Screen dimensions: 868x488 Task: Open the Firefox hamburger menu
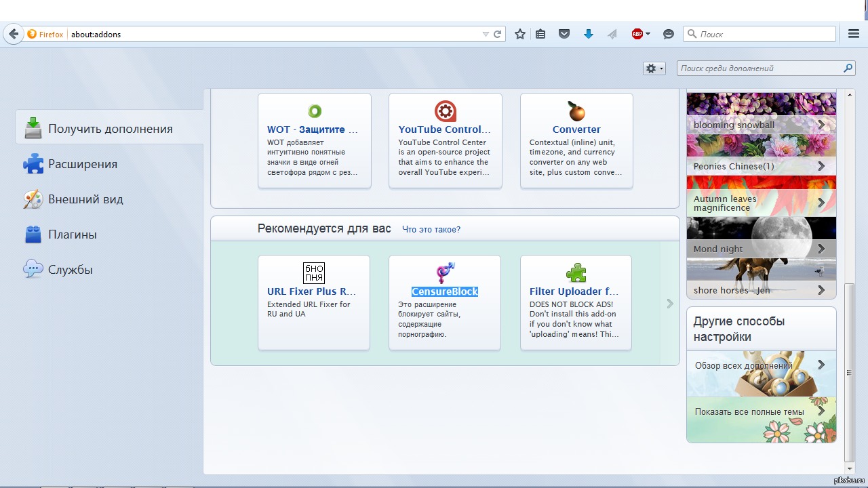[854, 34]
